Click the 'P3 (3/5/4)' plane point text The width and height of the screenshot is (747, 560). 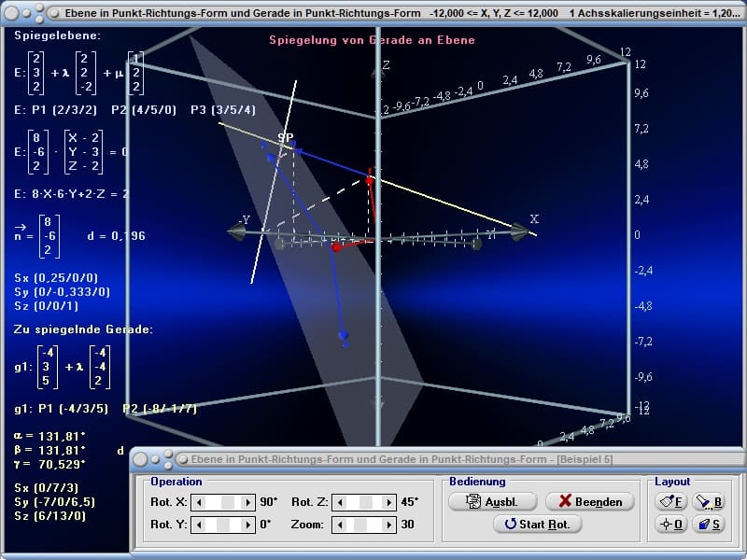tap(223, 110)
